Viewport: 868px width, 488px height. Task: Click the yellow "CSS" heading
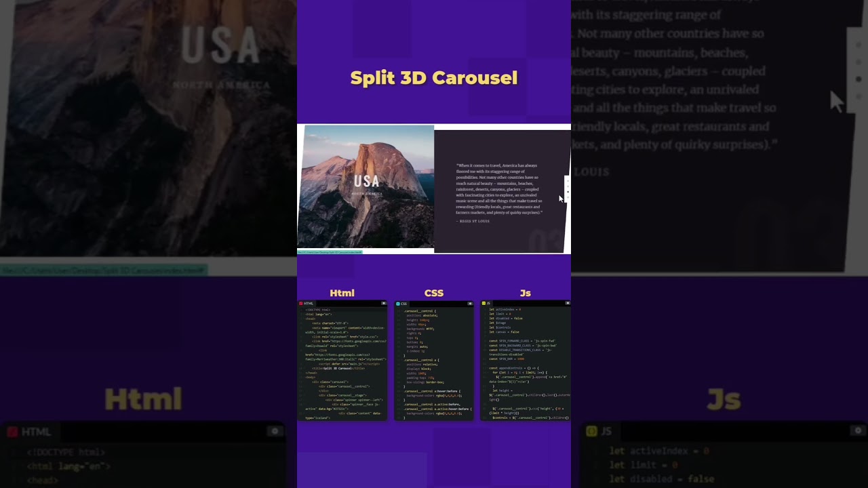(x=434, y=293)
